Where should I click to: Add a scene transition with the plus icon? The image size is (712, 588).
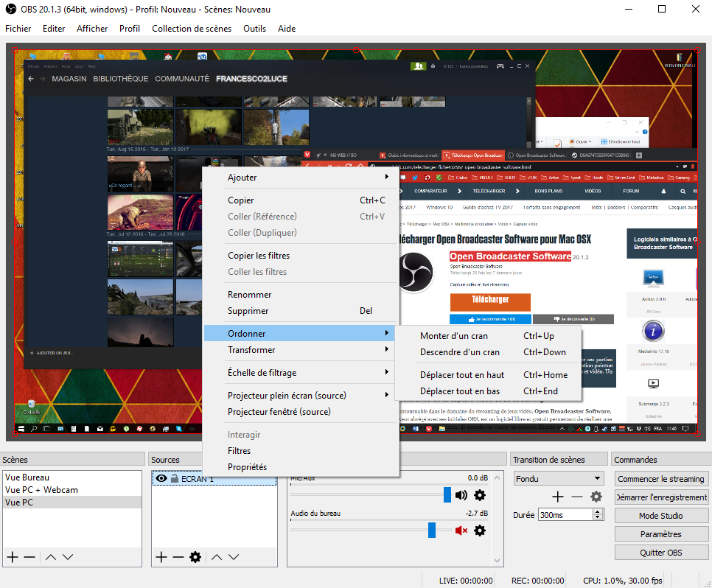click(558, 497)
